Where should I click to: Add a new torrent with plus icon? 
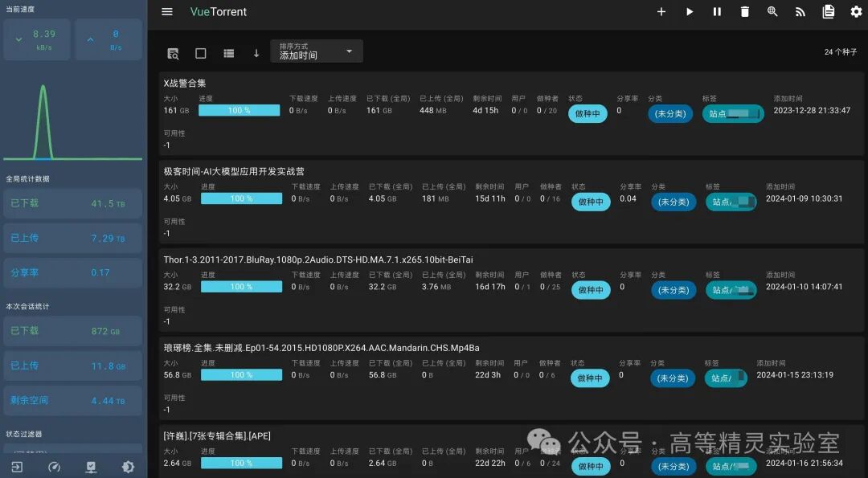[661, 11]
